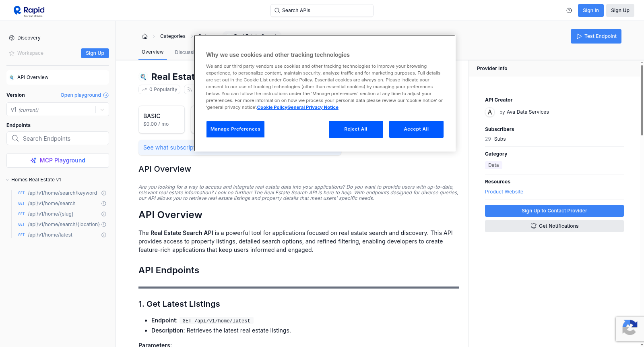Open info icon for /api/v1/home/latest
Viewport: 644px width, 347px height.
click(x=104, y=235)
